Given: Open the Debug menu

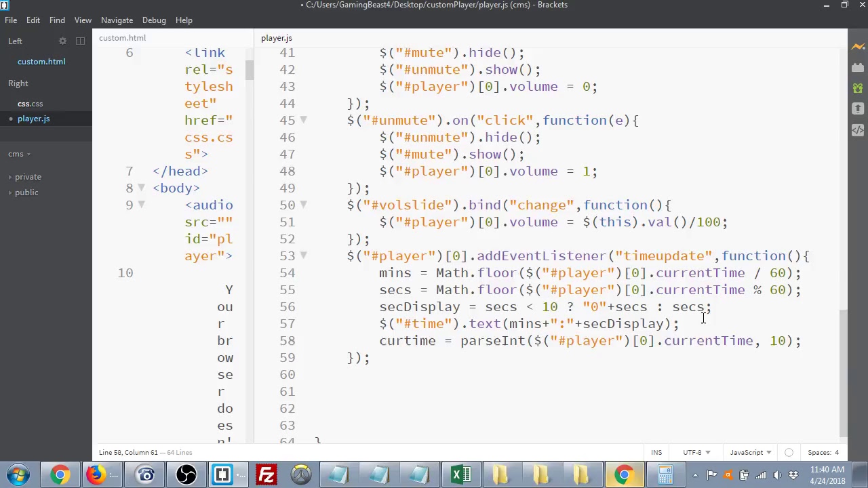Looking at the screenshot, I should [154, 20].
